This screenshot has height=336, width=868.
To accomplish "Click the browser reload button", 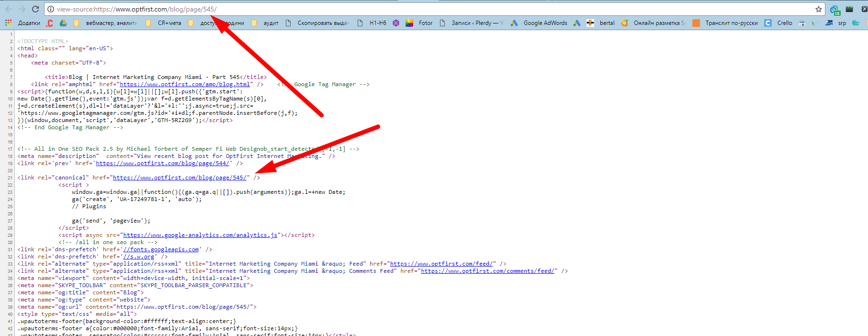I will click(x=35, y=9).
